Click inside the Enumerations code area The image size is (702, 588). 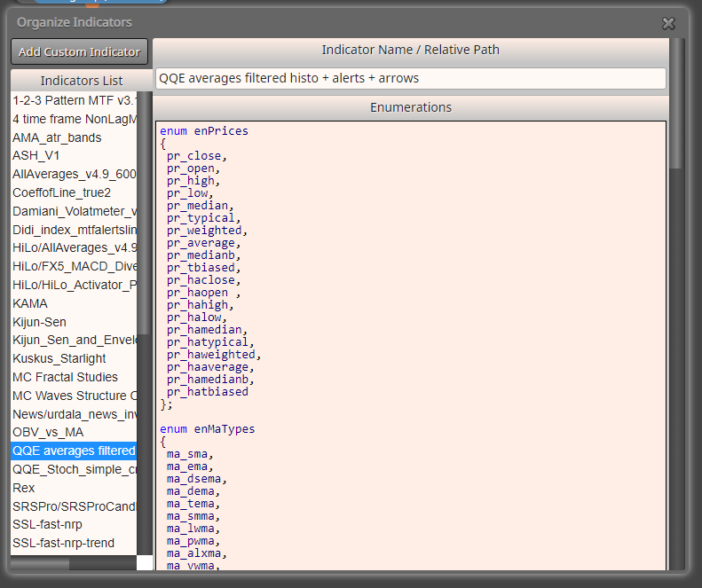tap(411, 346)
